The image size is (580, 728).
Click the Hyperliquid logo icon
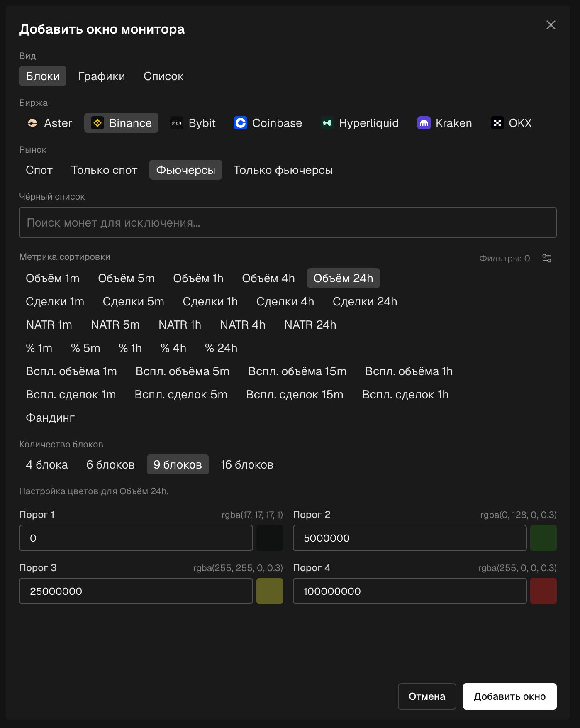pyautogui.click(x=327, y=123)
